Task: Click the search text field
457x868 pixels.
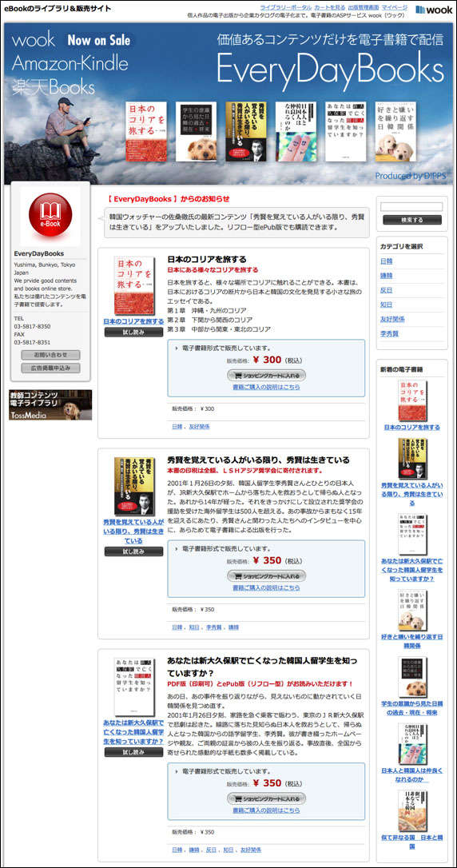Action: click(411, 206)
